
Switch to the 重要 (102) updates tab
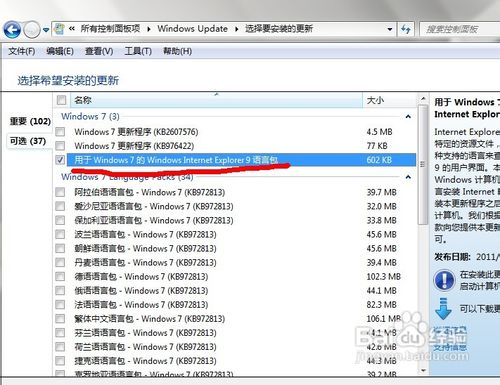coord(30,121)
